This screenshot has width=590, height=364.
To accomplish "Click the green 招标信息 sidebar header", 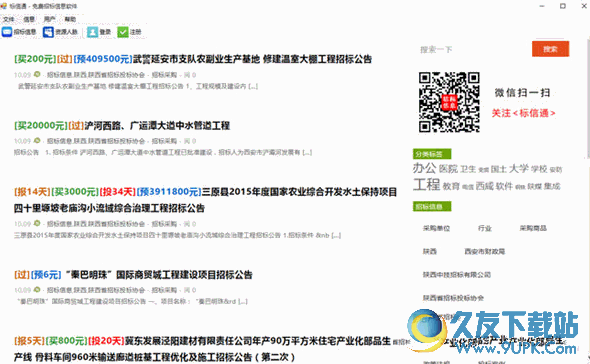I will click(432, 206).
